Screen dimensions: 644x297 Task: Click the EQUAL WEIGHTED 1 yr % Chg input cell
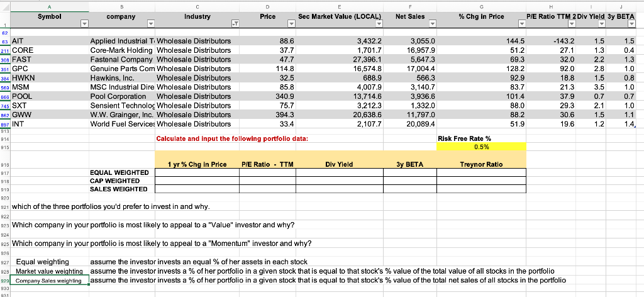pyautogui.click(x=197, y=172)
